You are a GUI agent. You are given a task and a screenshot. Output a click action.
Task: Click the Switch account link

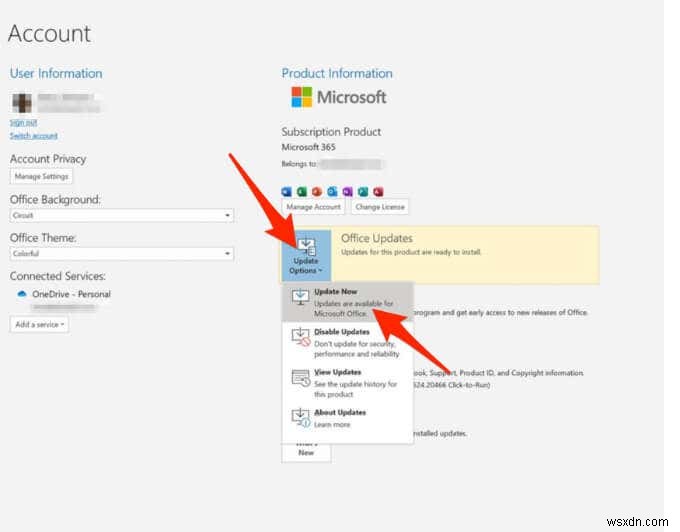(x=34, y=136)
